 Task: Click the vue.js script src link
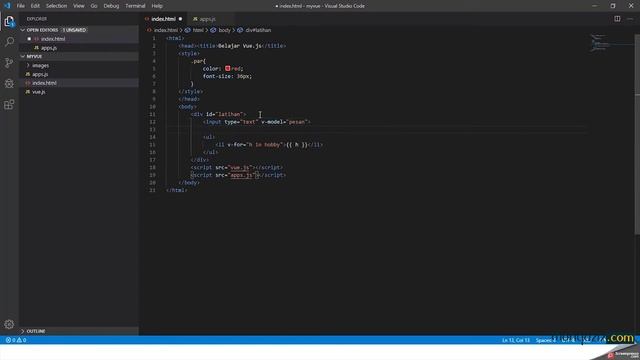click(x=240, y=167)
